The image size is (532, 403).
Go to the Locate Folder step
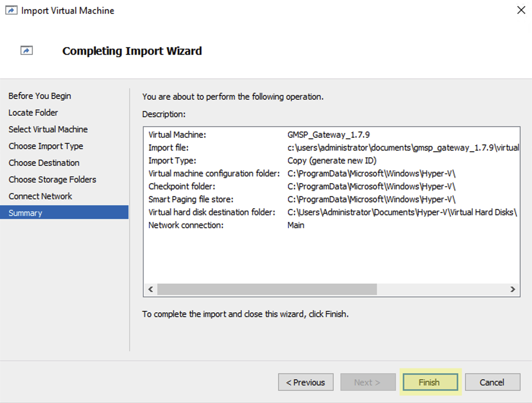point(33,113)
